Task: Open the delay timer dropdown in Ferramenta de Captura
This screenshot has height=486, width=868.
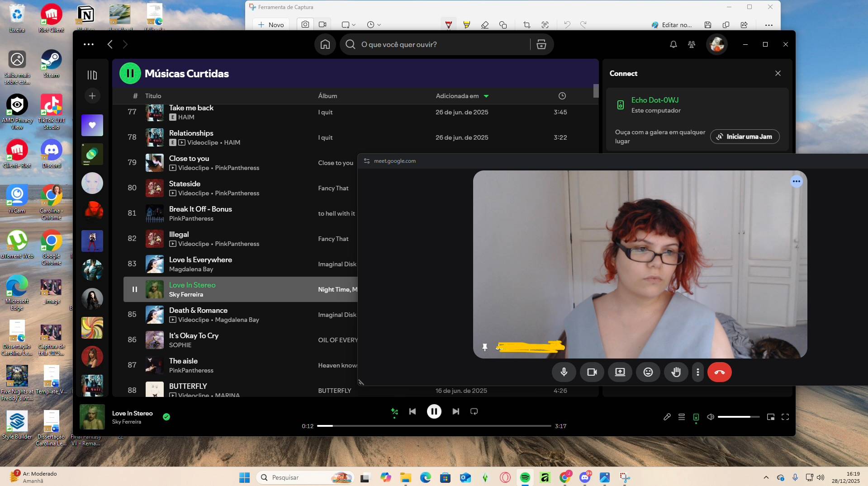Action: 374,25
